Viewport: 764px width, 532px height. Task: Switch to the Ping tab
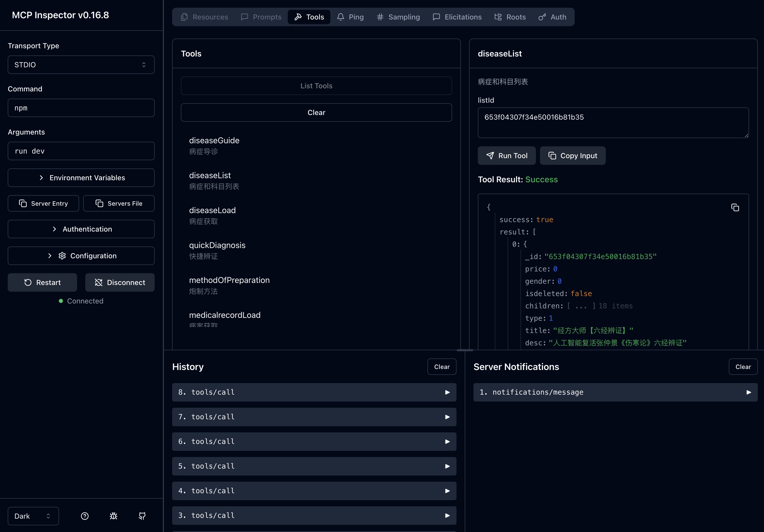click(x=350, y=17)
